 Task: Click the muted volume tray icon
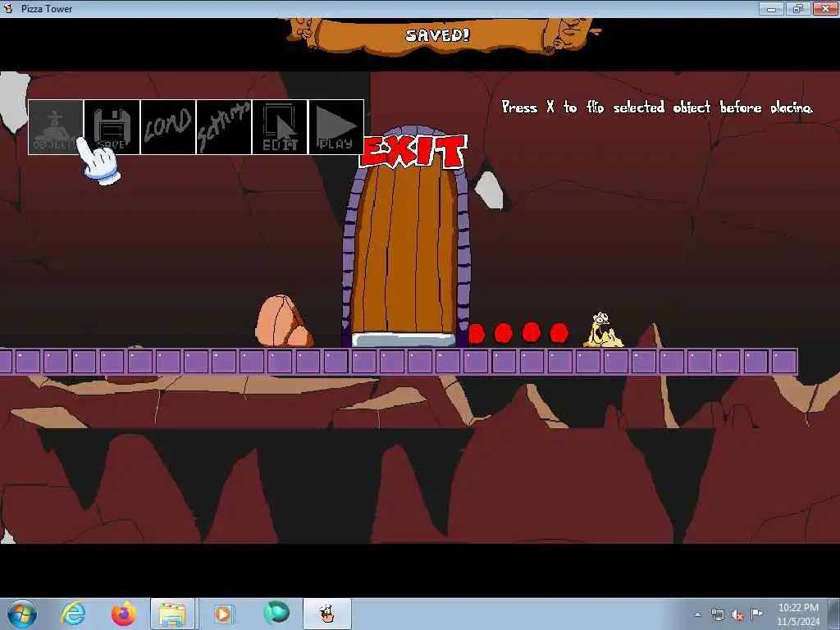[737, 614]
